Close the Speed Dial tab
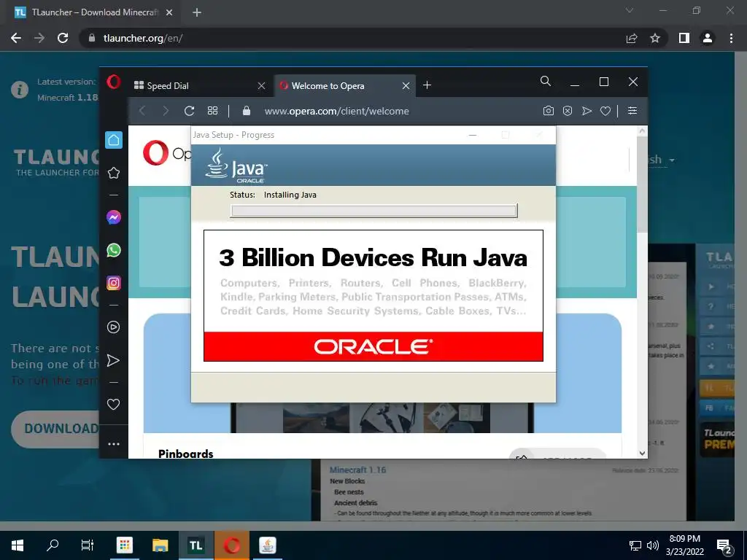Viewport: 747px width, 560px height. pos(262,86)
